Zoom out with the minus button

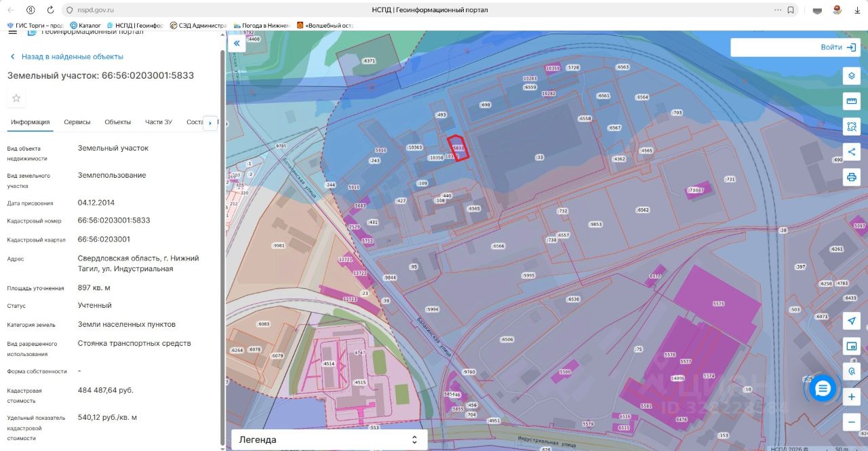pos(851,422)
